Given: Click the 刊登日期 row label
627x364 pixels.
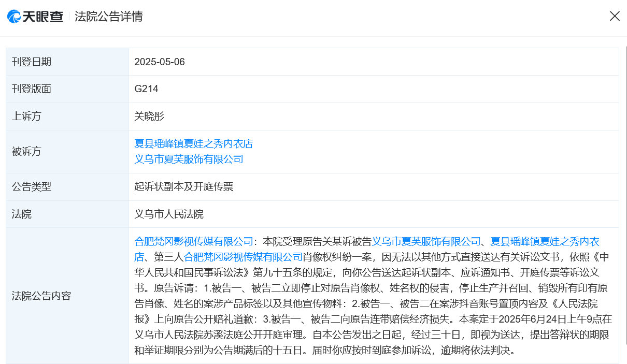Looking at the screenshot, I should 32,62.
